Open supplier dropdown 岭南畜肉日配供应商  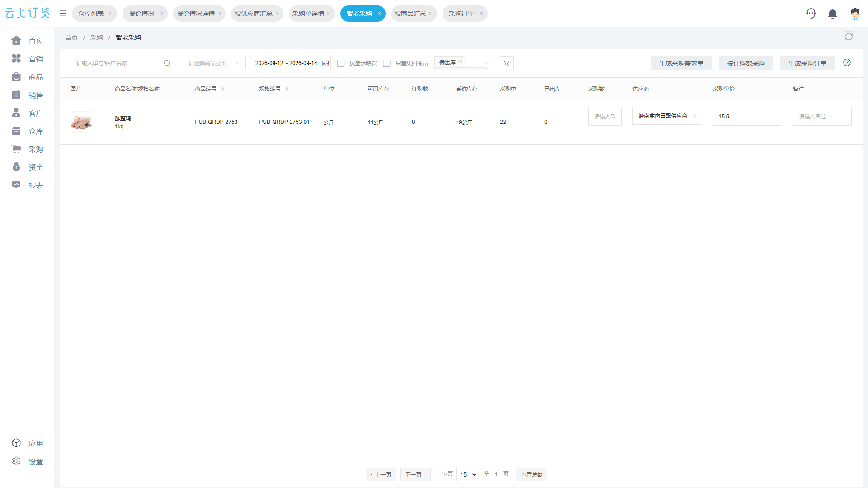[667, 116]
